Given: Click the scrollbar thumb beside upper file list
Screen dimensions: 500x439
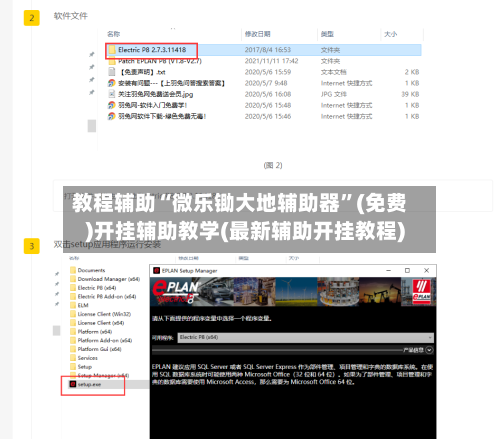Looking at the screenshot, I should click(x=92, y=126).
